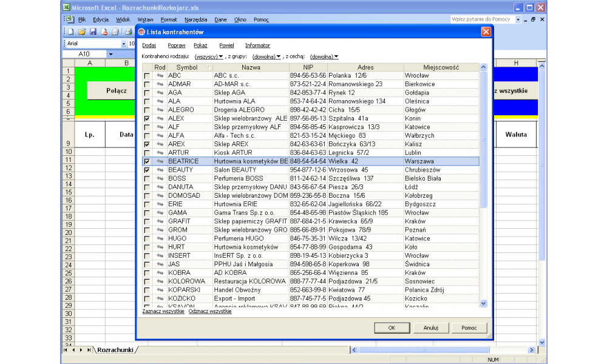Click the Excel logo in the title bar
The image size is (607, 364).
click(x=66, y=7)
